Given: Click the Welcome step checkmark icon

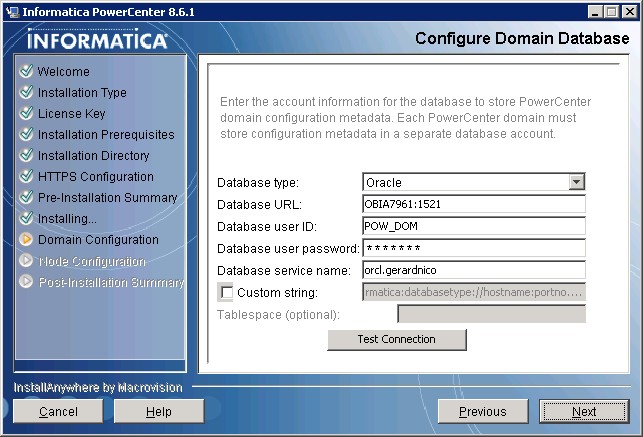Looking at the screenshot, I should point(26,71).
